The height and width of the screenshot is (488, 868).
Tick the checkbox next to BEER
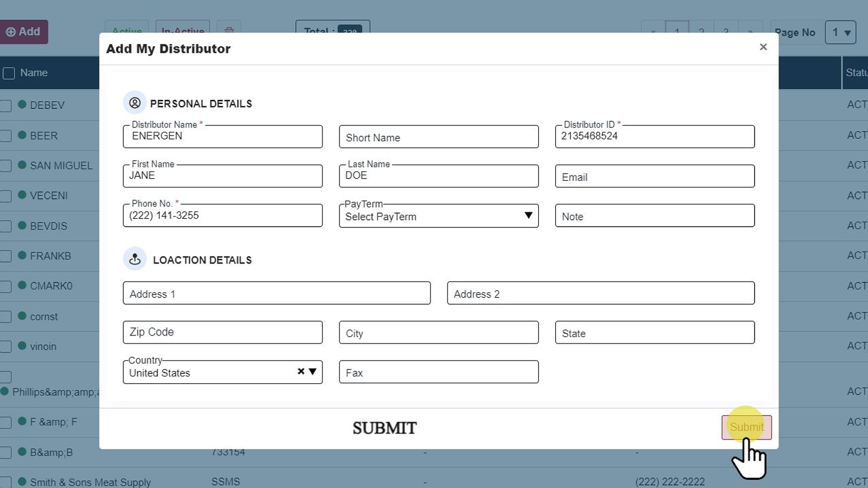[x=6, y=136]
